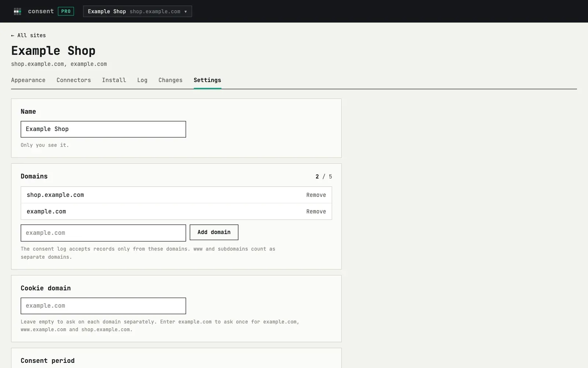Click the Example Shop page heading
This screenshot has height=368, width=588.
click(x=53, y=51)
